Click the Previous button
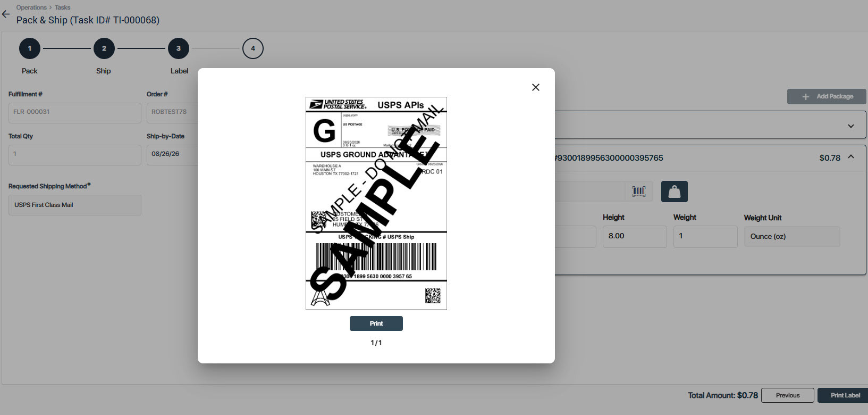 pos(788,395)
